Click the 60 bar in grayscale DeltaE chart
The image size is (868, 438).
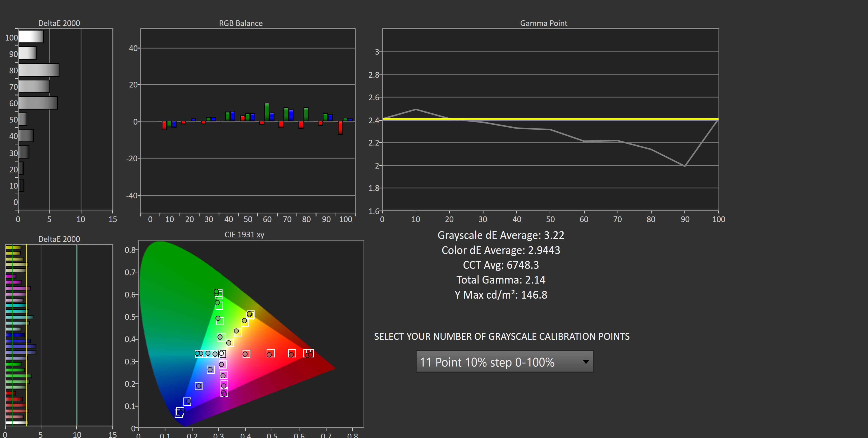[38, 103]
